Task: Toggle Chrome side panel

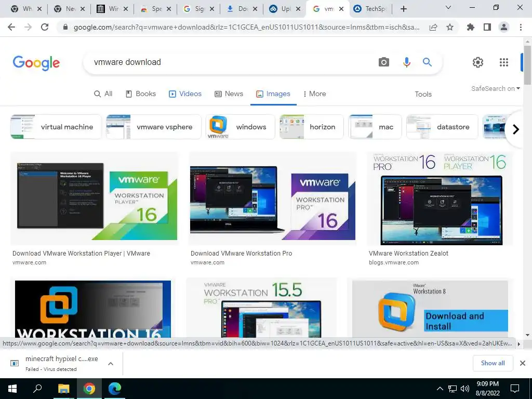Action: [x=487, y=27]
